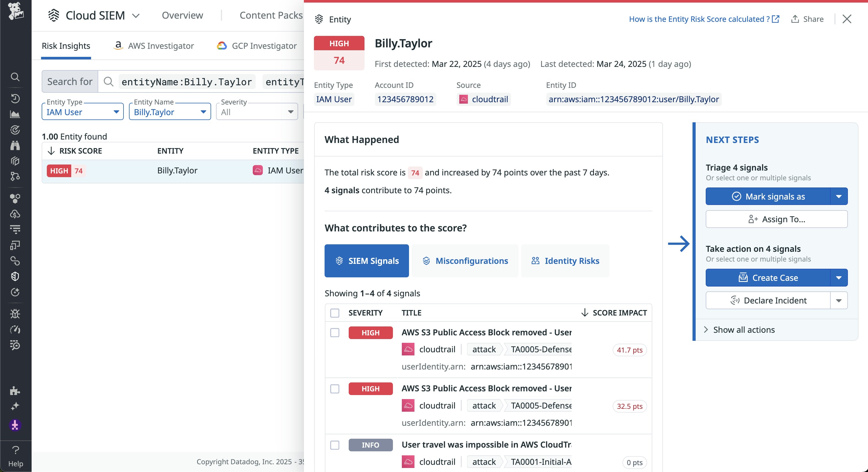Click the puzzle piece integrations icon
Viewport: 868px width, 472px height.
point(15,391)
